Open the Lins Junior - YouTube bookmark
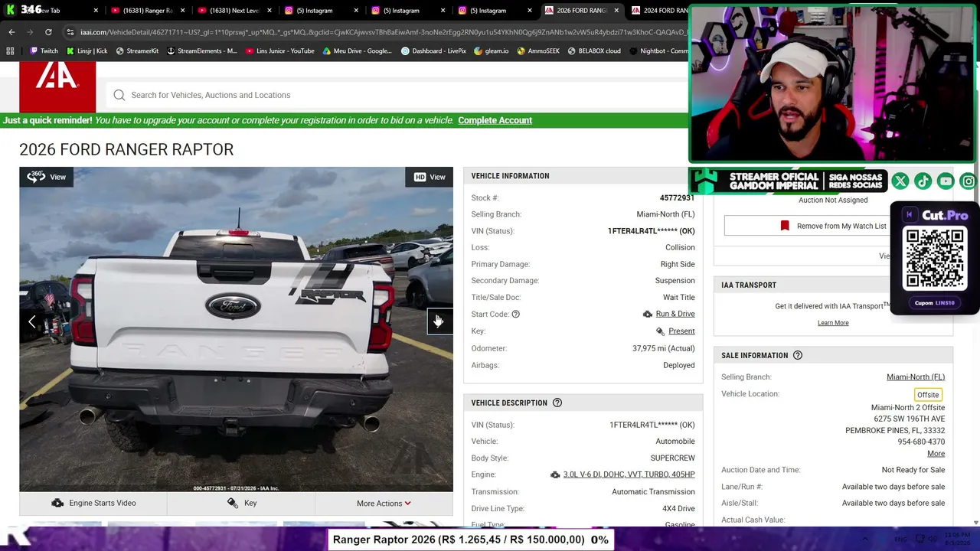 coord(279,51)
